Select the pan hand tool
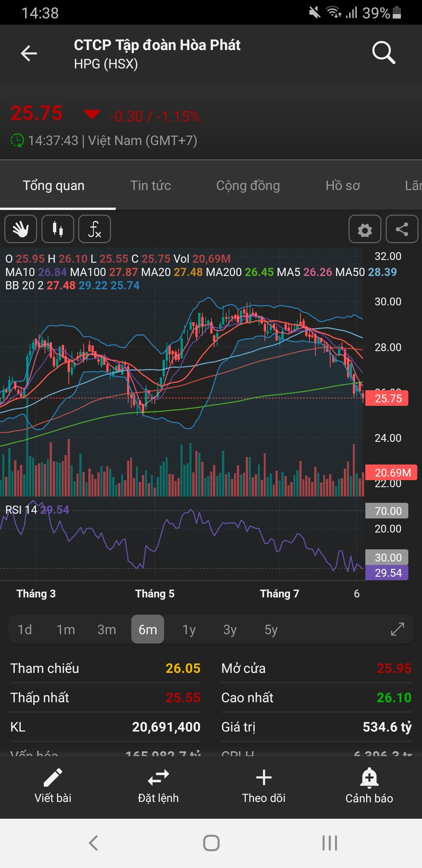The width and height of the screenshot is (422, 868). coord(21,229)
